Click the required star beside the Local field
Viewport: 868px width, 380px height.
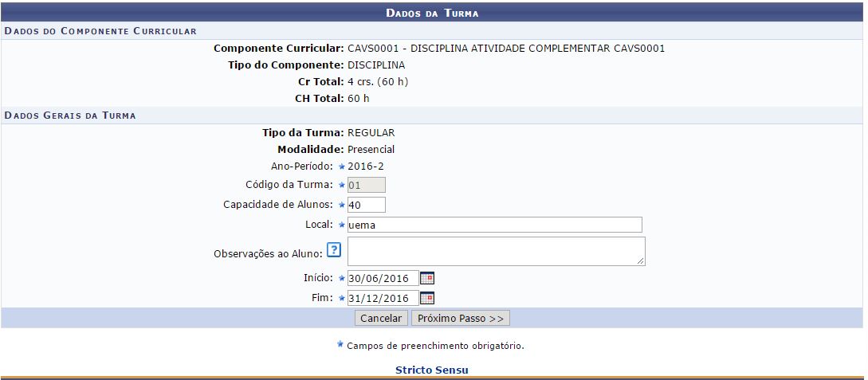[342, 225]
